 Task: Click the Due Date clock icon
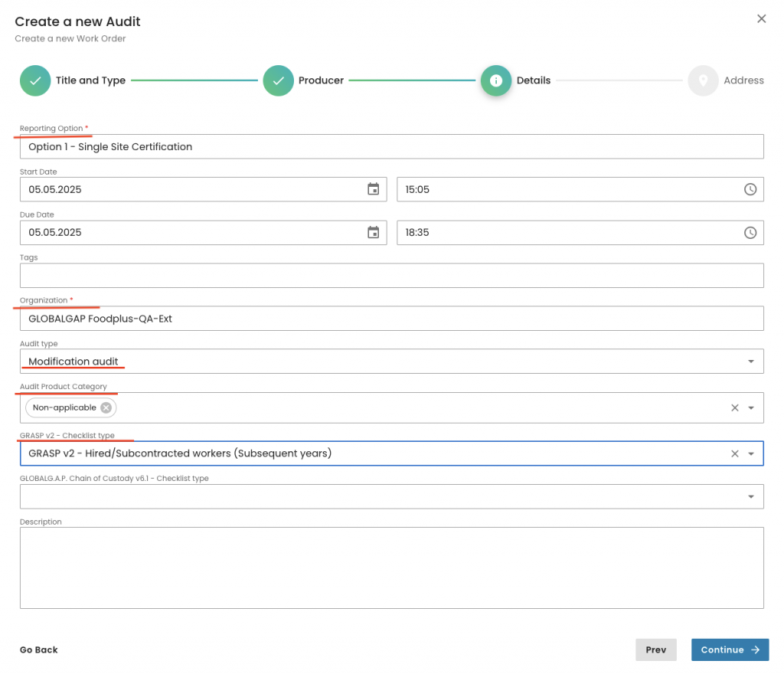750,232
